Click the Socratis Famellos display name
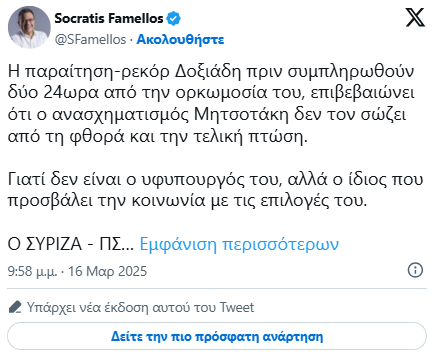The height and width of the screenshot is (360, 435). pyautogui.click(x=109, y=18)
